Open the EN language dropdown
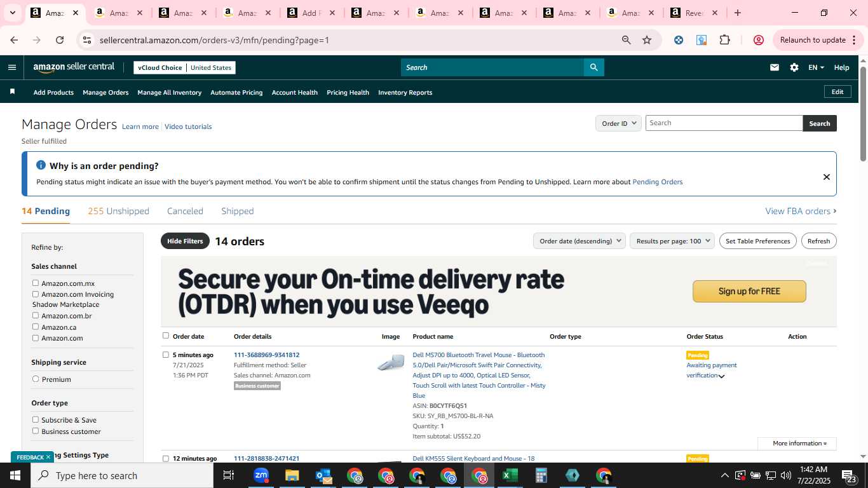Screen dimensions: 868x488 click(816, 67)
